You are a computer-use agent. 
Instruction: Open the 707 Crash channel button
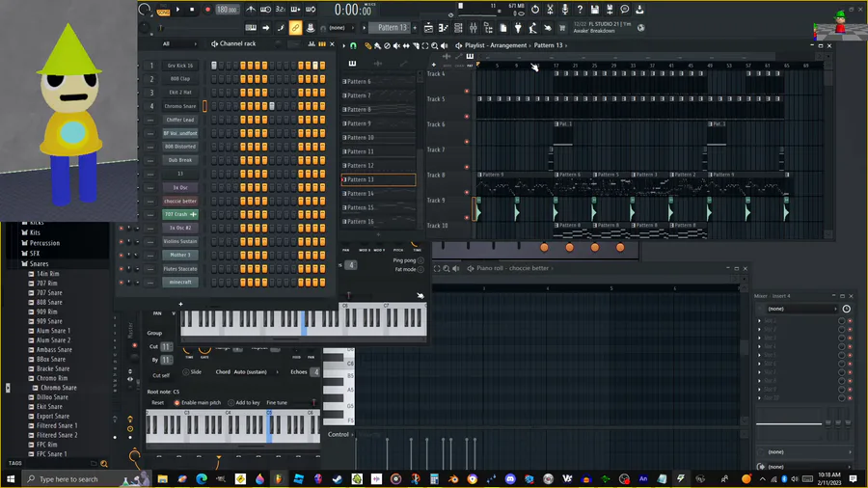pos(180,214)
